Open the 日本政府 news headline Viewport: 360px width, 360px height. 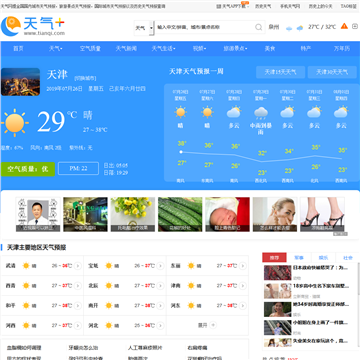(x=320, y=268)
